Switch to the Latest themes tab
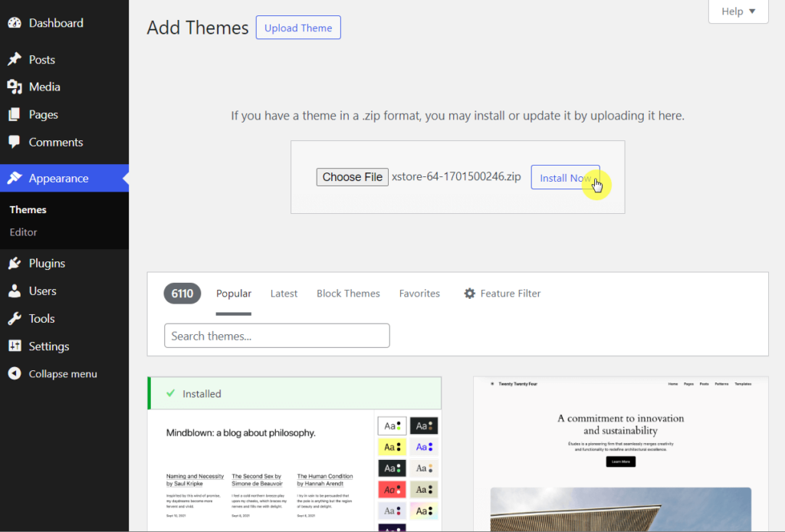The image size is (785, 532). [x=284, y=293]
